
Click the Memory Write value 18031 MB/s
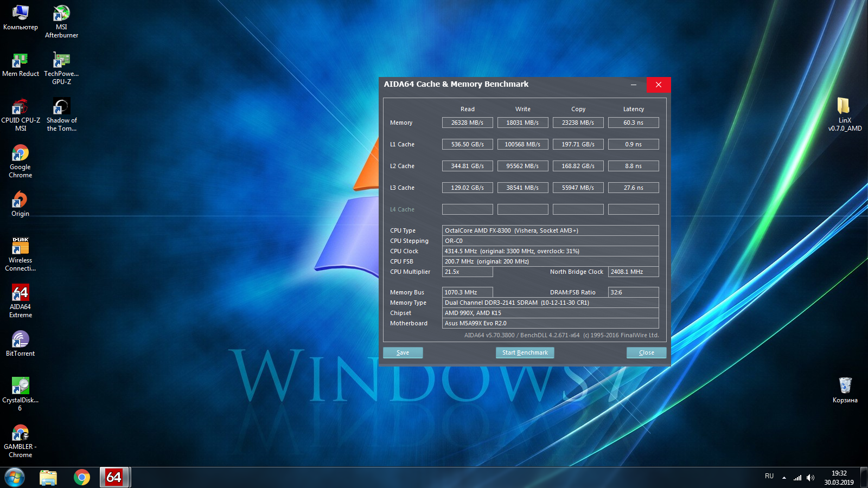(523, 123)
